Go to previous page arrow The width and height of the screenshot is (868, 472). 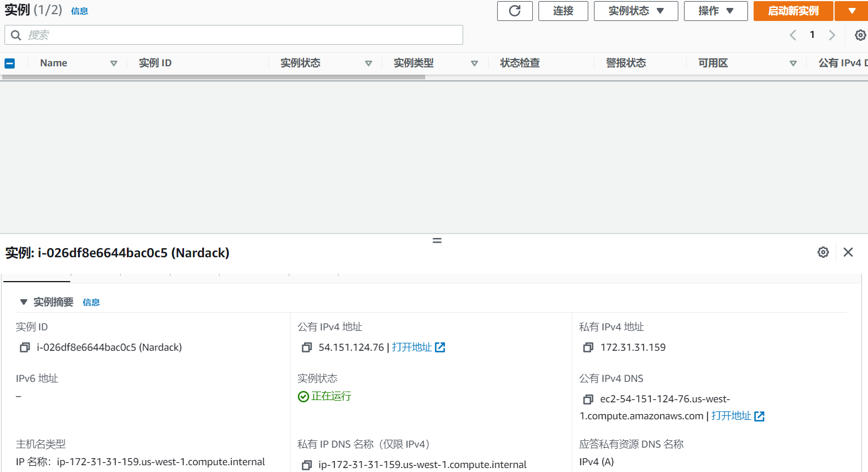(x=793, y=35)
